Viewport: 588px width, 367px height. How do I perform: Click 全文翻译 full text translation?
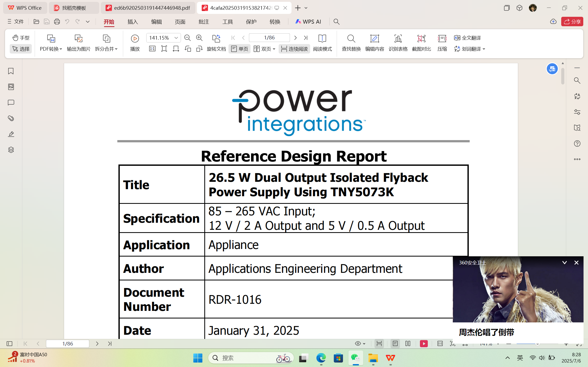(x=468, y=38)
